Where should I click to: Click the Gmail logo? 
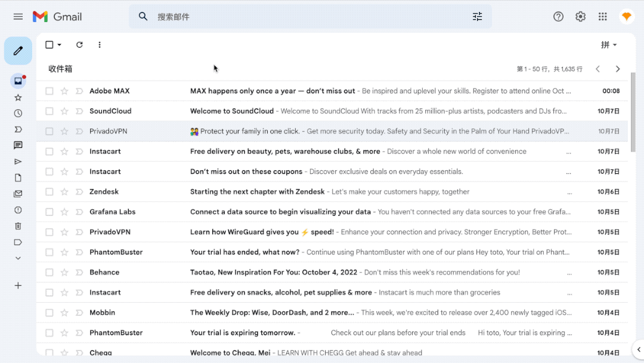57,17
